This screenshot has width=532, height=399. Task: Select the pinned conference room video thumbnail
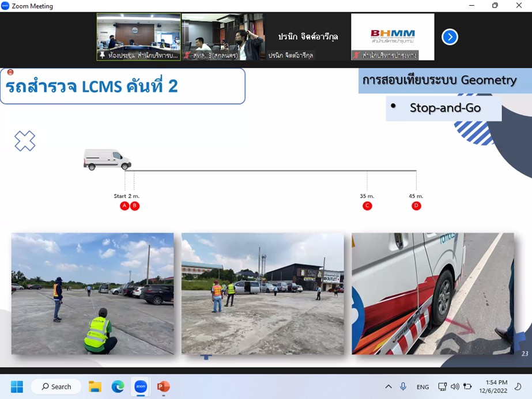pos(138,37)
